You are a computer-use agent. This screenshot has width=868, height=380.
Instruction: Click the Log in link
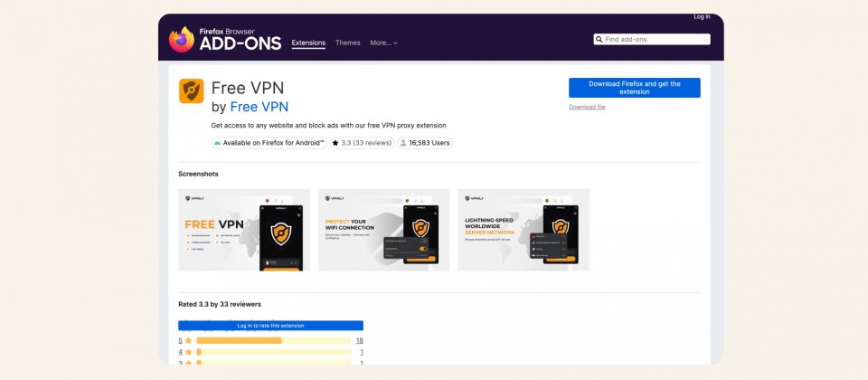pos(702,16)
